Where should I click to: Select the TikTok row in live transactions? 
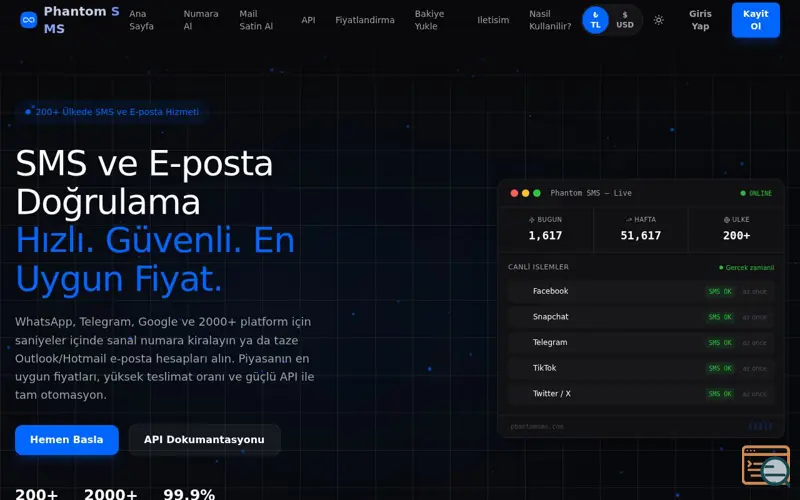point(641,368)
